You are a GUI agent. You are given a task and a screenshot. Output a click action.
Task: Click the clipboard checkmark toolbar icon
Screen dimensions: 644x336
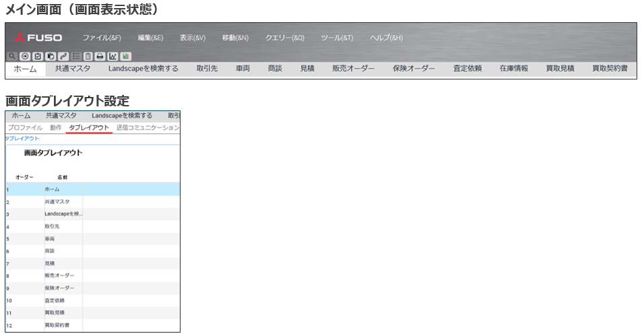click(38, 57)
